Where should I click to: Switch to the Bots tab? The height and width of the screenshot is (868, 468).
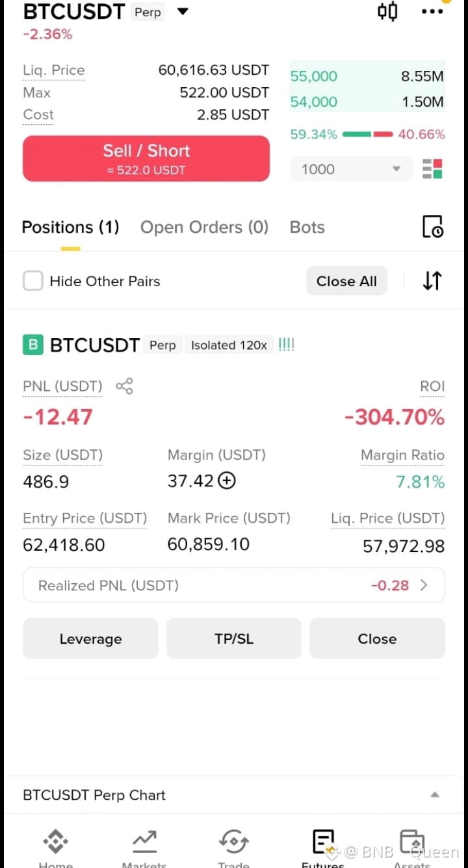pos(307,227)
